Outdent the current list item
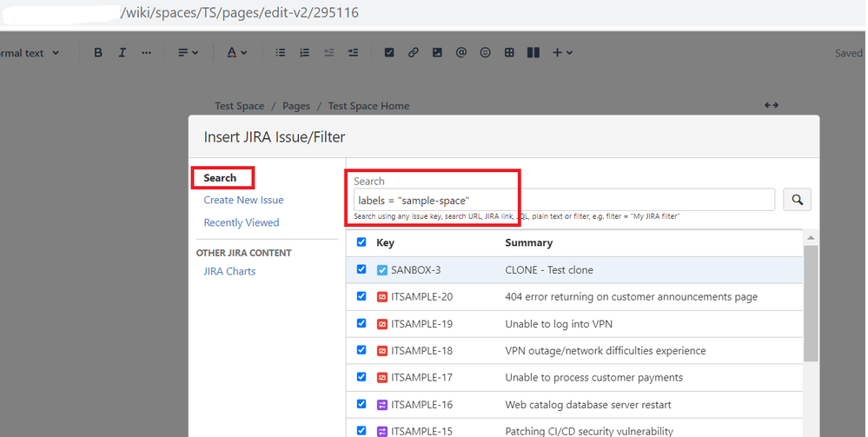Screen dimensions: 868x437 328,53
